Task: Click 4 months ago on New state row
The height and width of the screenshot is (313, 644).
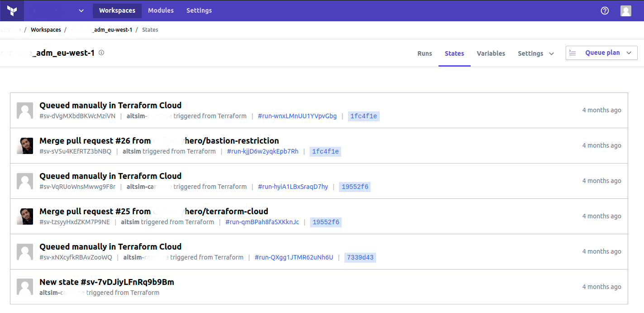Action: click(602, 287)
